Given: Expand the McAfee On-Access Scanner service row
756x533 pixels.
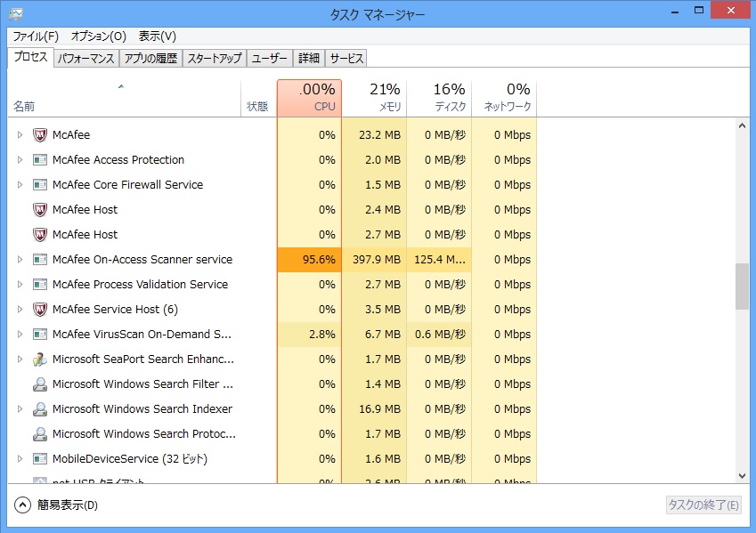Looking at the screenshot, I should [x=20, y=260].
